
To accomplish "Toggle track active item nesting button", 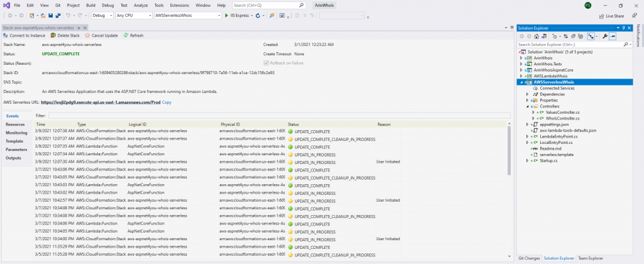I will 591,36.
